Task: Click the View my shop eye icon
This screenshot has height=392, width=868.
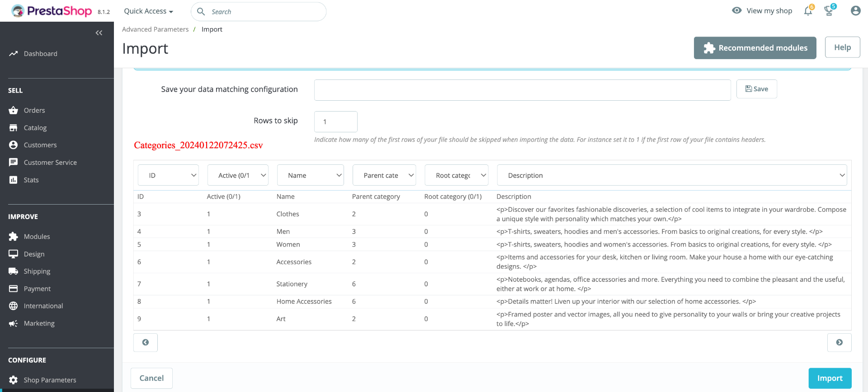Action: click(737, 10)
